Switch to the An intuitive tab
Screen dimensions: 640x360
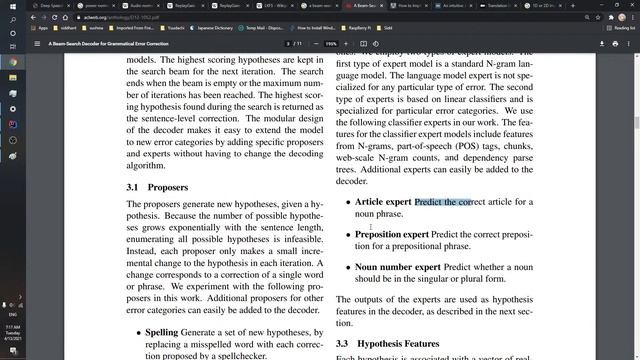(x=454, y=6)
